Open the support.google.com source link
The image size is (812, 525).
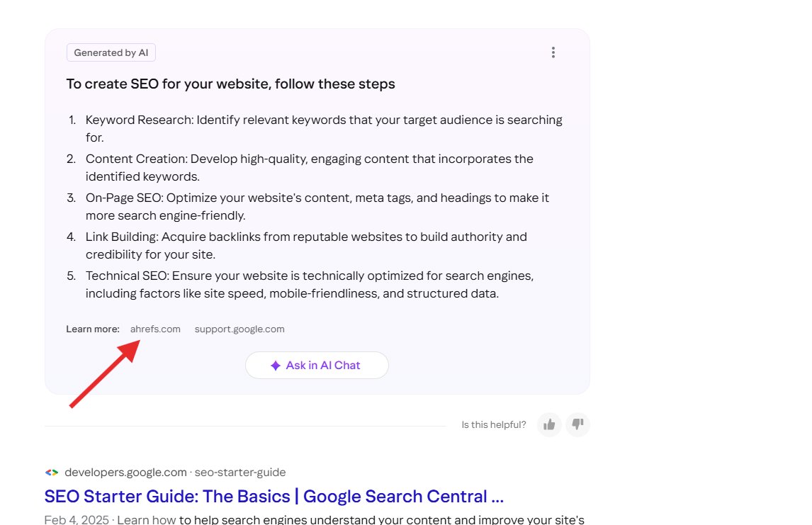239,329
